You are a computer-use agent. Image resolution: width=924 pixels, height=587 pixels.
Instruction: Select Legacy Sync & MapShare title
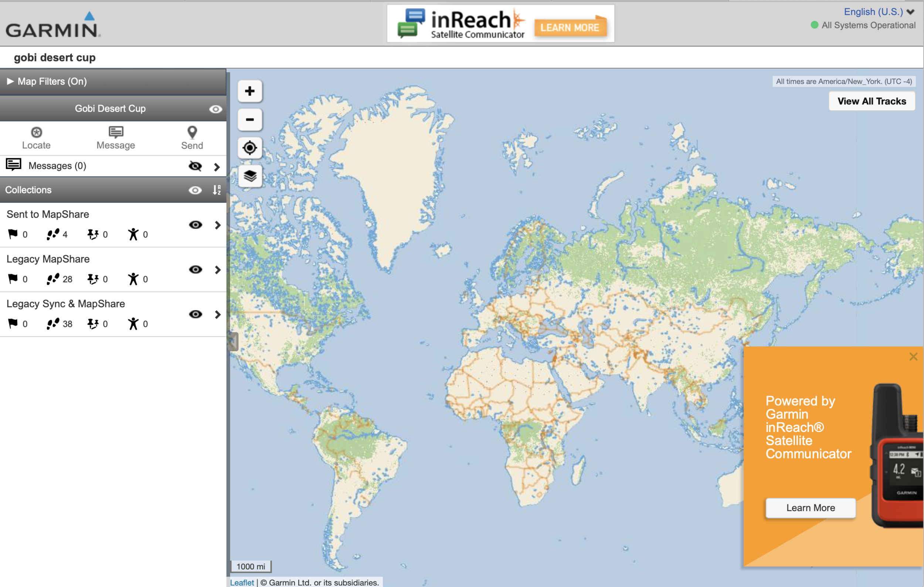click(x=66, y=304)
